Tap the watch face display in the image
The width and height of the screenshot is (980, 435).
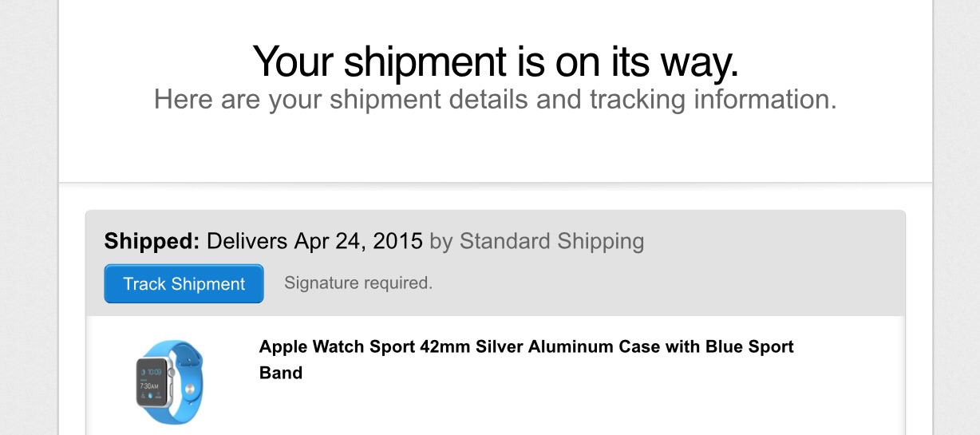pyautogui.click(x=152, y=382)
